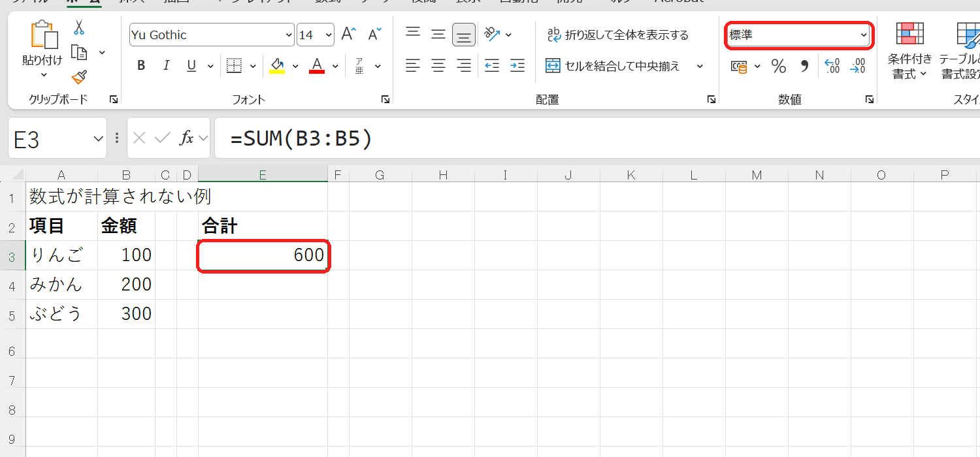Click the decrease decimal places icon

pyautogui.click(x=857, y=66)
